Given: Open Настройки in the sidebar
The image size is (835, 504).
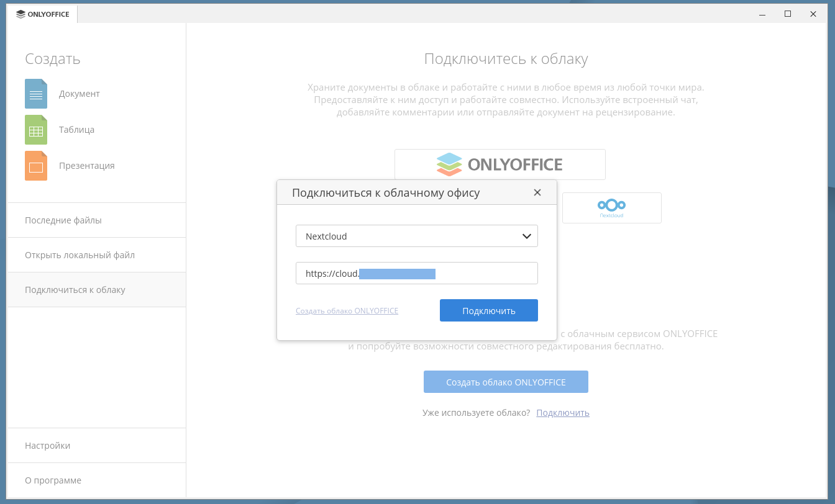Looking at the screenshot, I should pos(96,446).
